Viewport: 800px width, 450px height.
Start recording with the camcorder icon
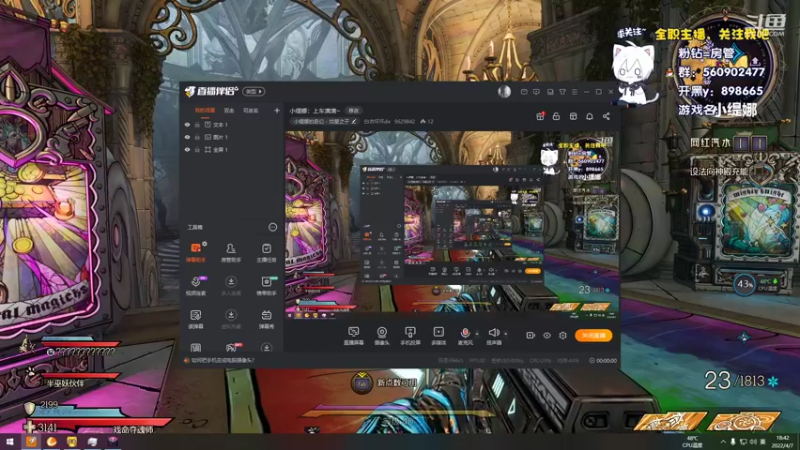pos(531,335)
